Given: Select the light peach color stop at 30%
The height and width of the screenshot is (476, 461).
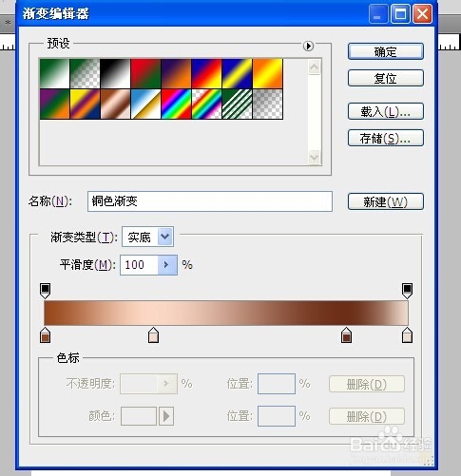Looking at the screenshot, I should coord(153,335).
